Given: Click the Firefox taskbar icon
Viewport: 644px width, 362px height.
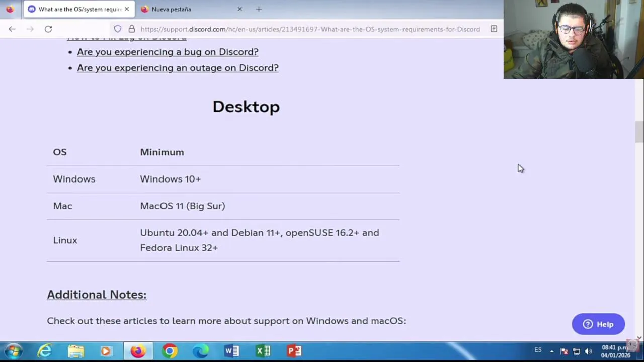Looking at the screenshot, I should coord(138,351).
